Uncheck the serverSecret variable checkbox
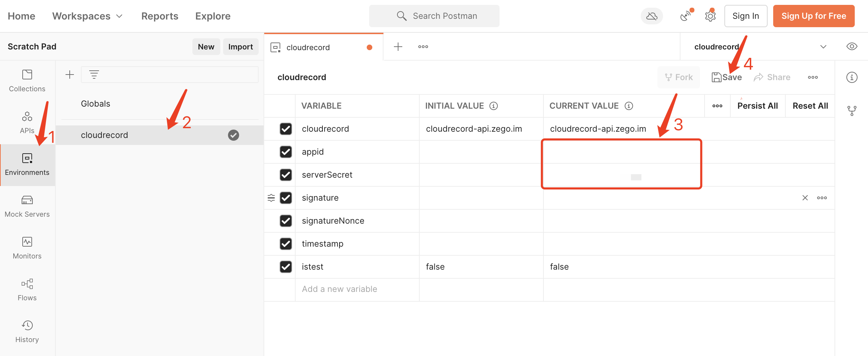The width and height of the screenshot is (868, 356). click(x=286, y=175)
